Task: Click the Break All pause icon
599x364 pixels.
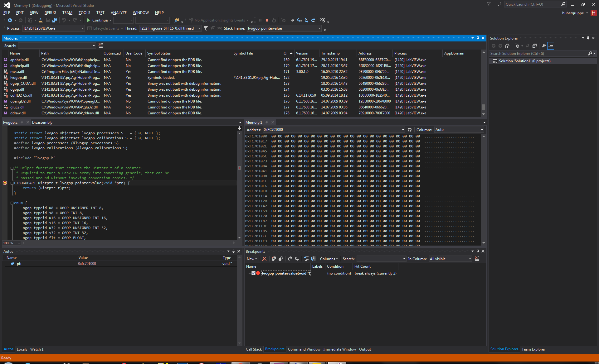Action: 260,20
